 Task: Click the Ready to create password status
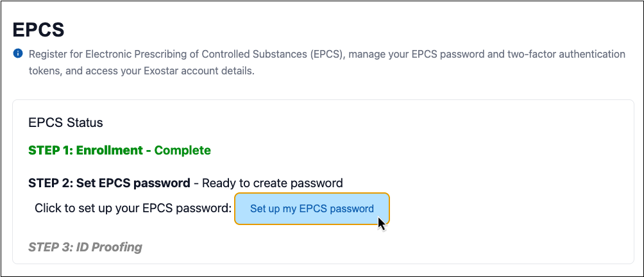(x=272, y=183)
